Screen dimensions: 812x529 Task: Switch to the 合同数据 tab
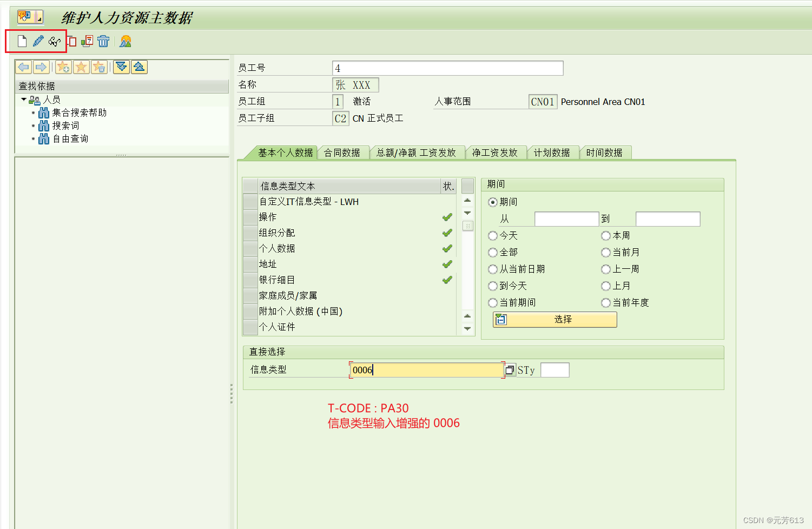pos(342,153)
